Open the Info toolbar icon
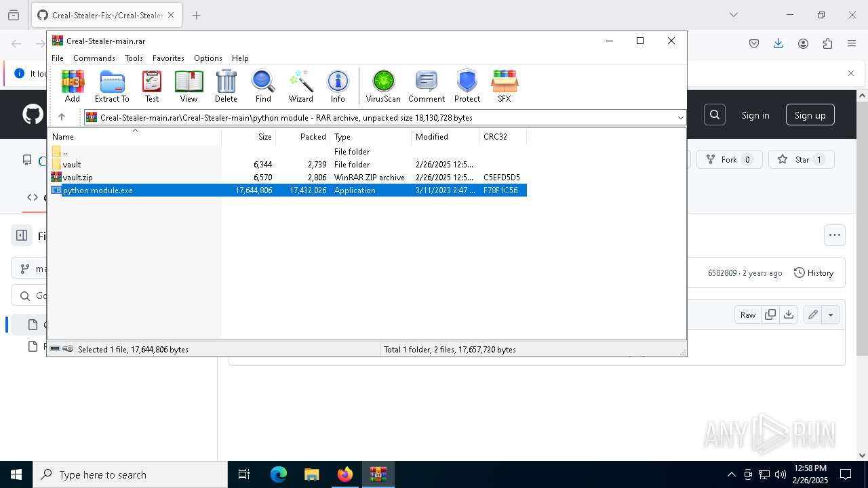 tap(338, 86)
